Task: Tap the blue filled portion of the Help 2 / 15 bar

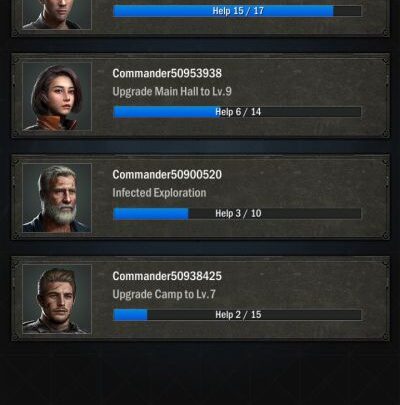Action: pyautogui.click(x=130, y=315)
